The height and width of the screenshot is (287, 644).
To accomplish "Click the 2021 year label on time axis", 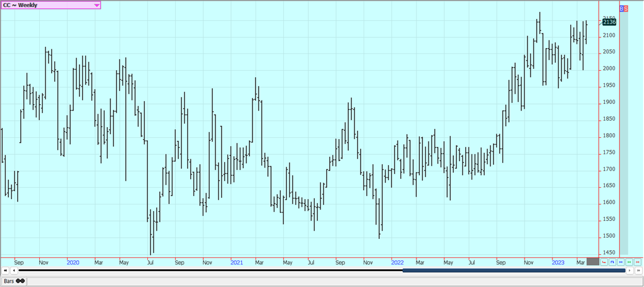I will (236, 262).
